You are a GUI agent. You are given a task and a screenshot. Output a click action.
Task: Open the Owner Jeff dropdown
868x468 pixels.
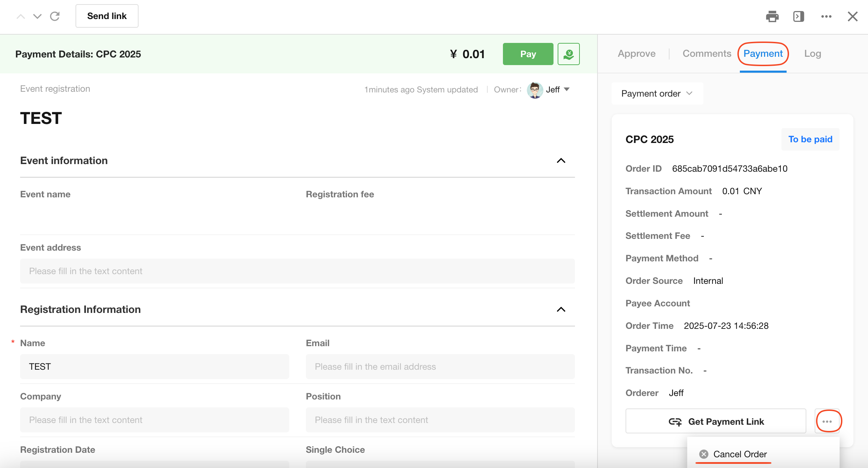(x=558, y=90)
